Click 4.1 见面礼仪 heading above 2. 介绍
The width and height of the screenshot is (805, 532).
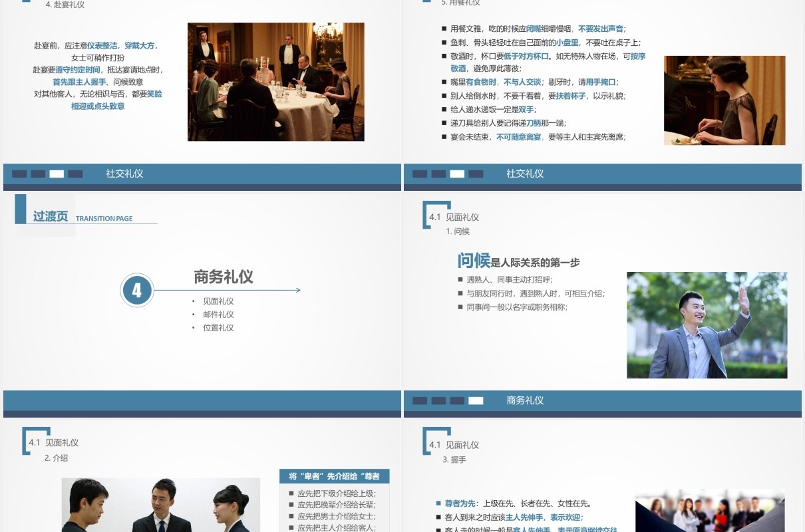tap(53, 442)
